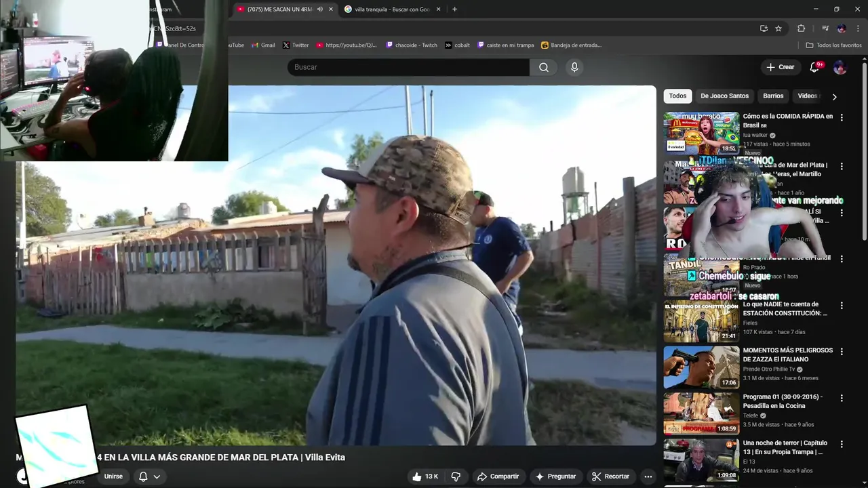The image size is (868, 488).
Task: Open the Chrome profile avatar in toolbar
Action: [x=842, y=28]
